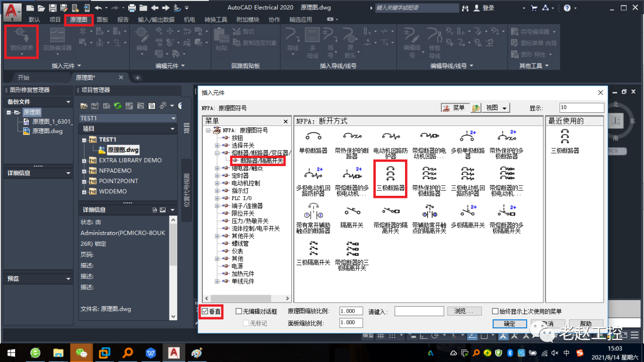Viewport: 644px width, 362px height.
Task: Select the 单极断路器 symbol
Action: click(313, 140)
